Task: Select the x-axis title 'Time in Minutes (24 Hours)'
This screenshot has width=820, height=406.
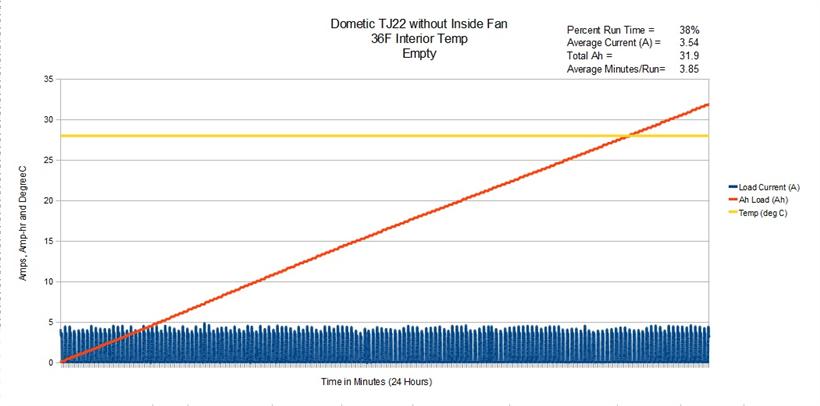Action: pyautogui.click(x=377, y=382)
